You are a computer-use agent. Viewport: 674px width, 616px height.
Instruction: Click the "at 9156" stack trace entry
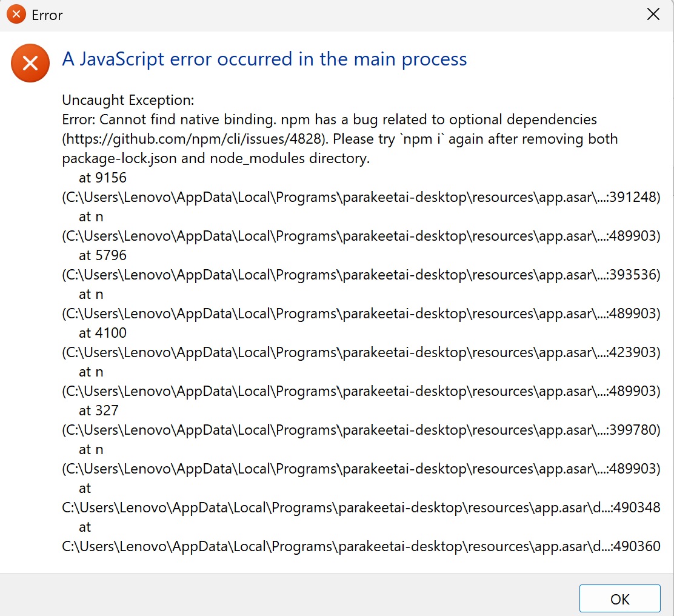102,178
